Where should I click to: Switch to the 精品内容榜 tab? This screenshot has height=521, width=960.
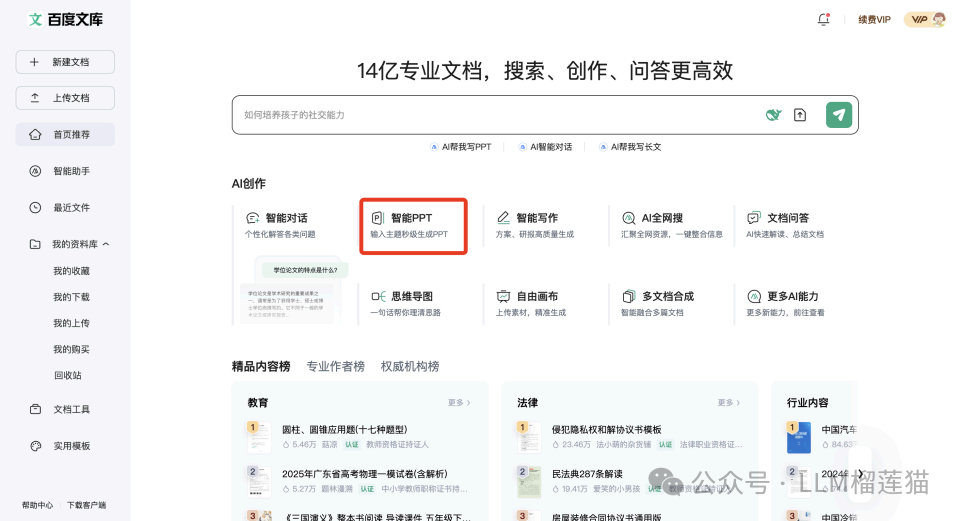[261, 367]
